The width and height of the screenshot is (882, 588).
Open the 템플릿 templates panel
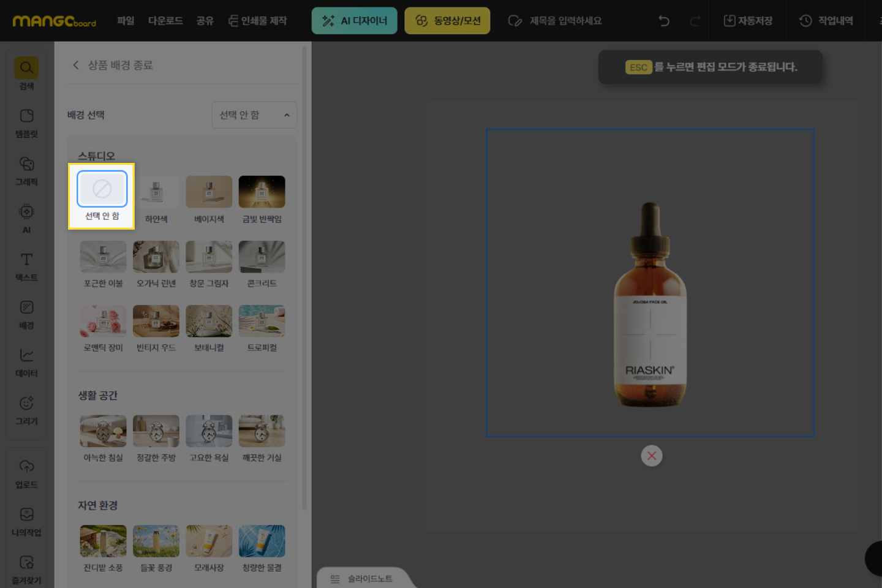(26, 122)
